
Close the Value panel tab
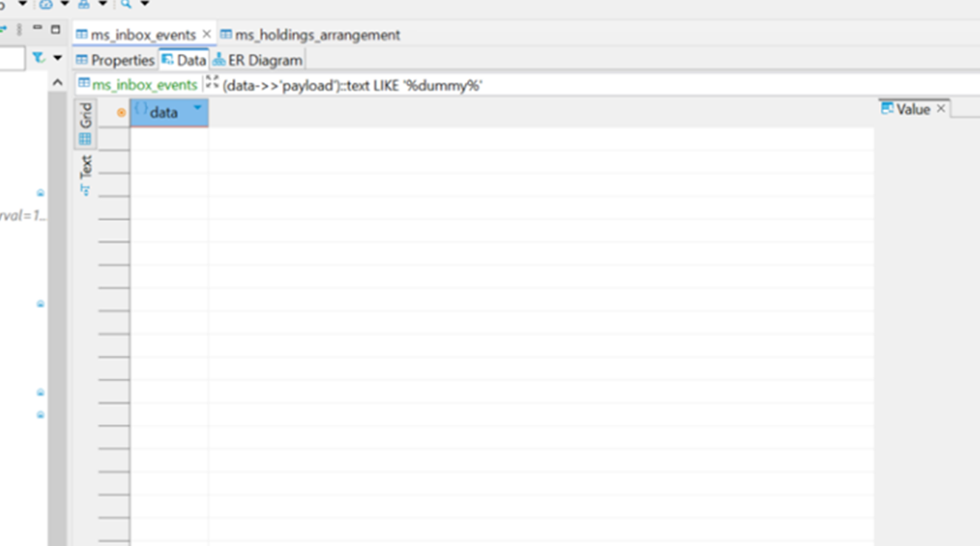pos(941,109)
